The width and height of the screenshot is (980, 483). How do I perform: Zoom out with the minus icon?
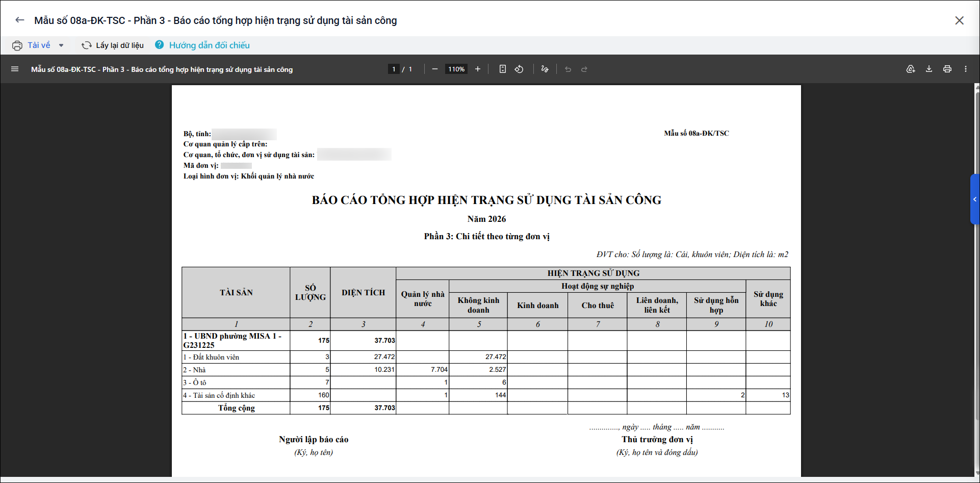(435, 69)
